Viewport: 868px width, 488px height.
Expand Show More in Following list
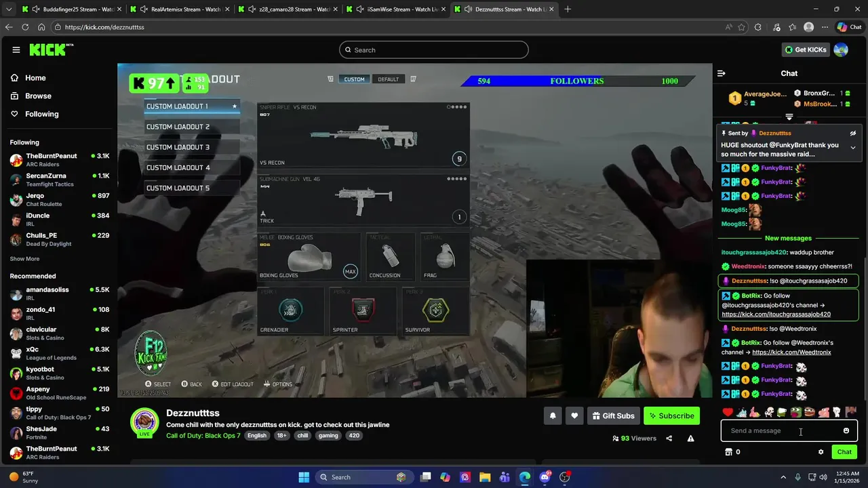[x=24, y=259]
